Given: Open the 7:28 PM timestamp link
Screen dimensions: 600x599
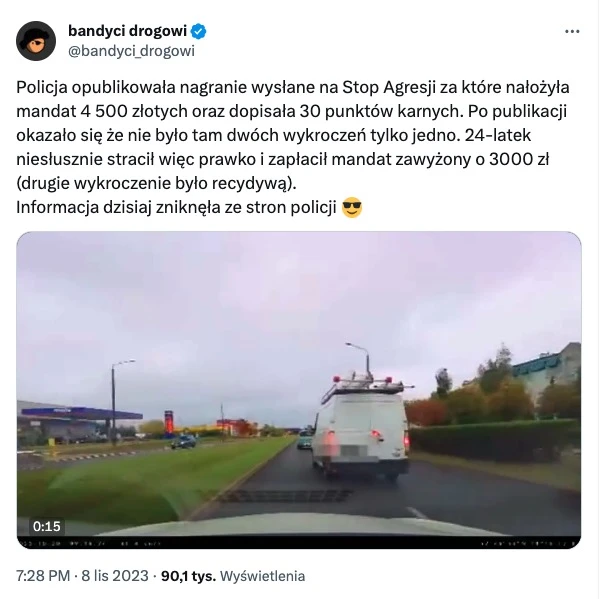Looking at the screenshot, I should (x=43, y=576).
